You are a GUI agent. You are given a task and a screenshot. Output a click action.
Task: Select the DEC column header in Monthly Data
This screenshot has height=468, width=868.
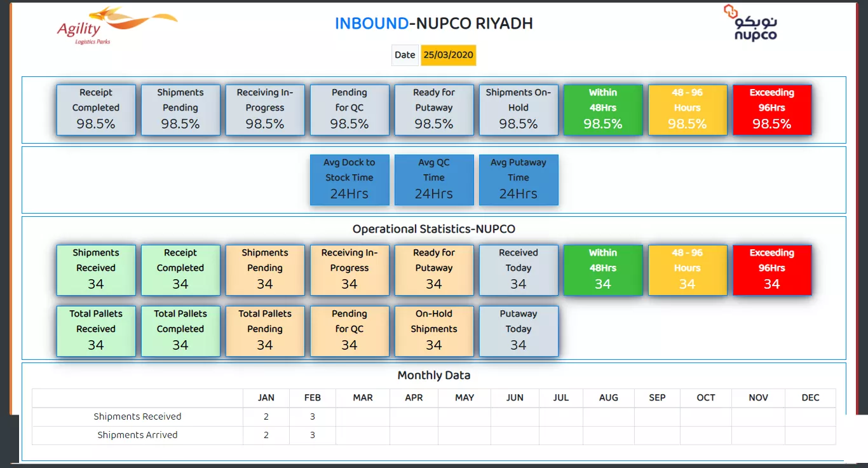point(810,398)
